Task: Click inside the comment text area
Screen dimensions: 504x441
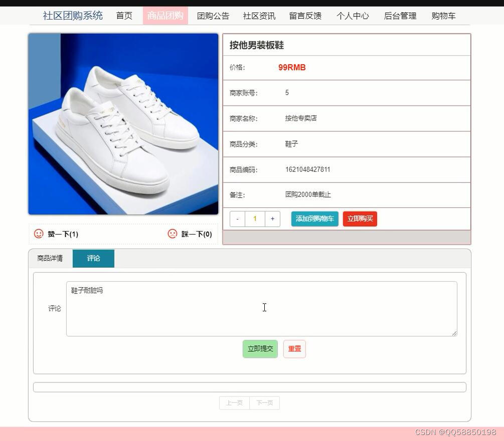Action: coord(261,307)
